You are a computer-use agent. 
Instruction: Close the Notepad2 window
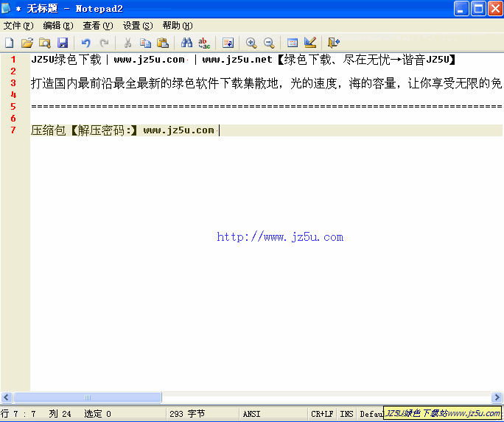[495, 9]
